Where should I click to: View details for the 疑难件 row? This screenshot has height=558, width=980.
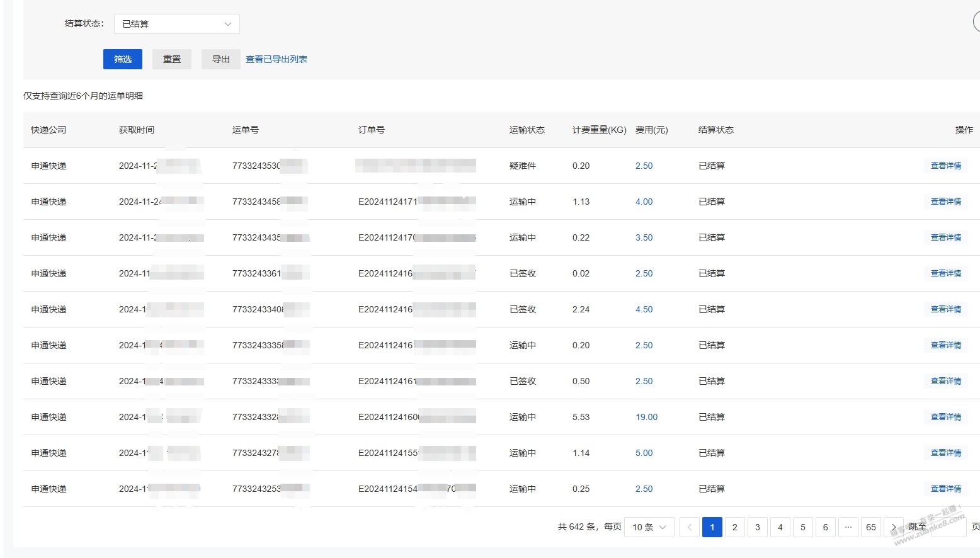[x=945, y=166]
